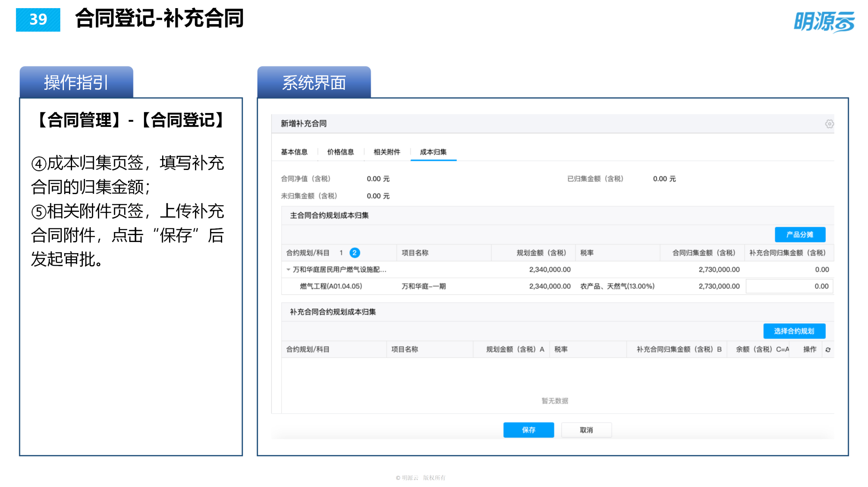Edit the 补充合同归集金额 input showing 0.00

(789, 286)
